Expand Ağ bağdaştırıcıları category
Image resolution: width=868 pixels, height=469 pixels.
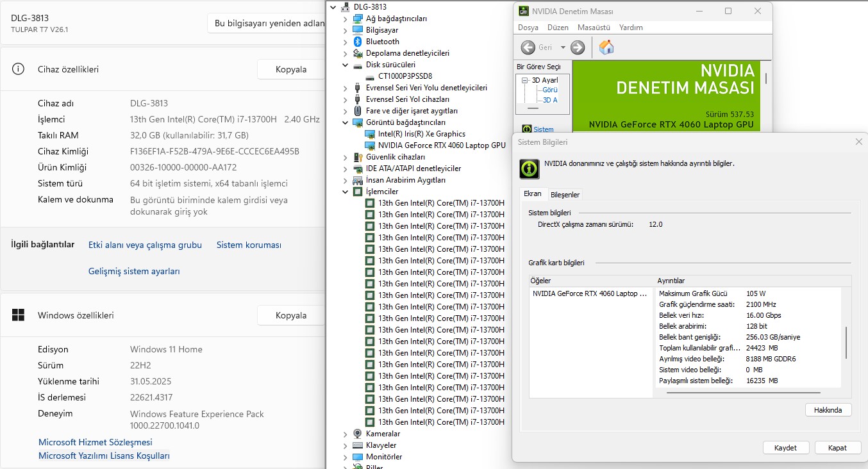(345, 19)
